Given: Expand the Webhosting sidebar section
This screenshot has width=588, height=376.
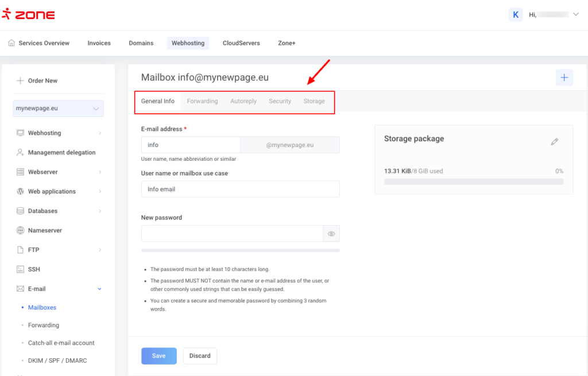Looking at the screenshot, I should point(99,133).
